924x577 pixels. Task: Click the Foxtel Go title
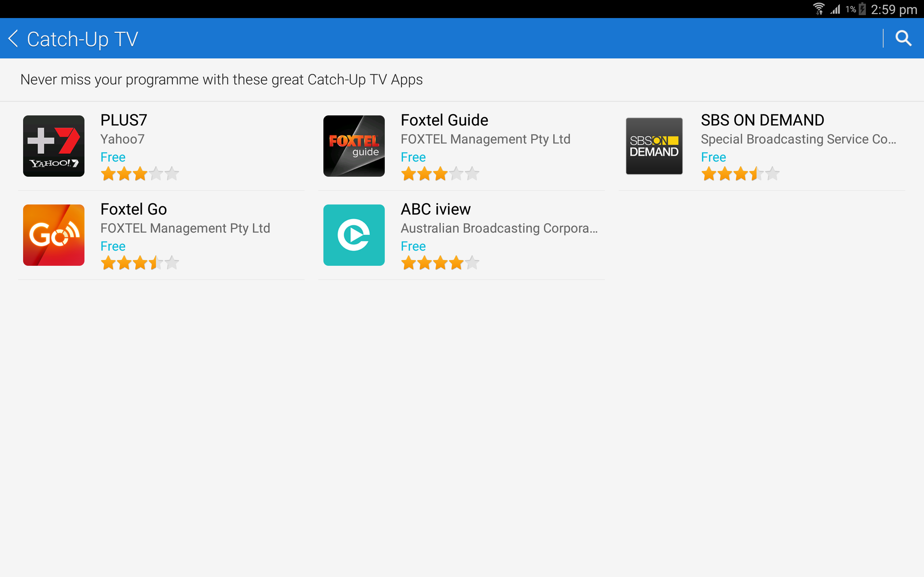click(x=134, y=209)
